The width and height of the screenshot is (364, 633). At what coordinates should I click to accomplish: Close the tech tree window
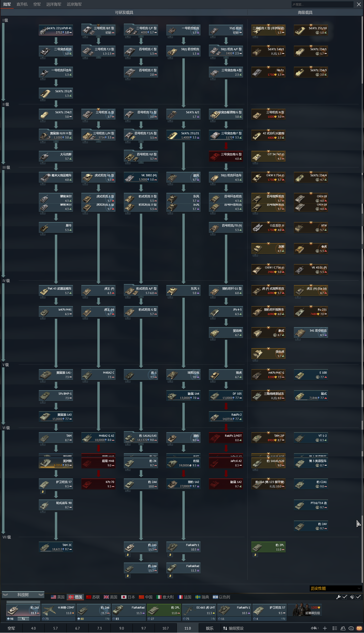(x=359, y=4)
